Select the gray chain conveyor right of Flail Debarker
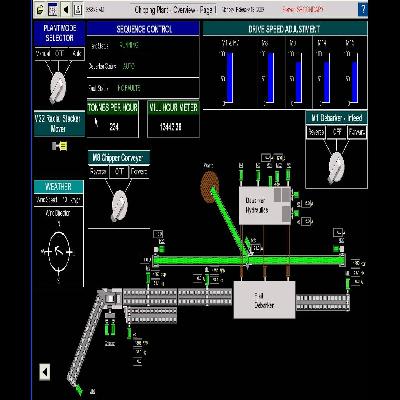The height and width of the screenshot is (400, 400). (323, 302)
